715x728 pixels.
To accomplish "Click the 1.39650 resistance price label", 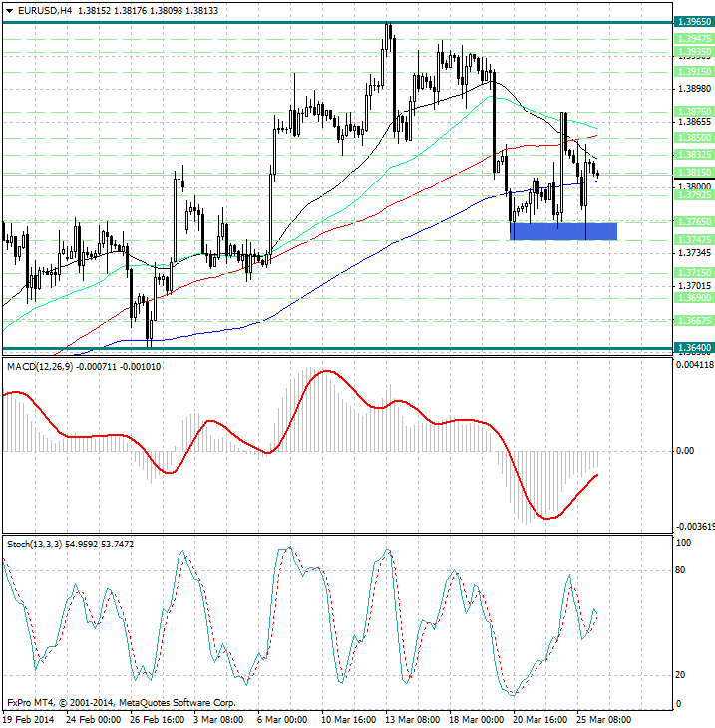I will [x=694, y=21].
